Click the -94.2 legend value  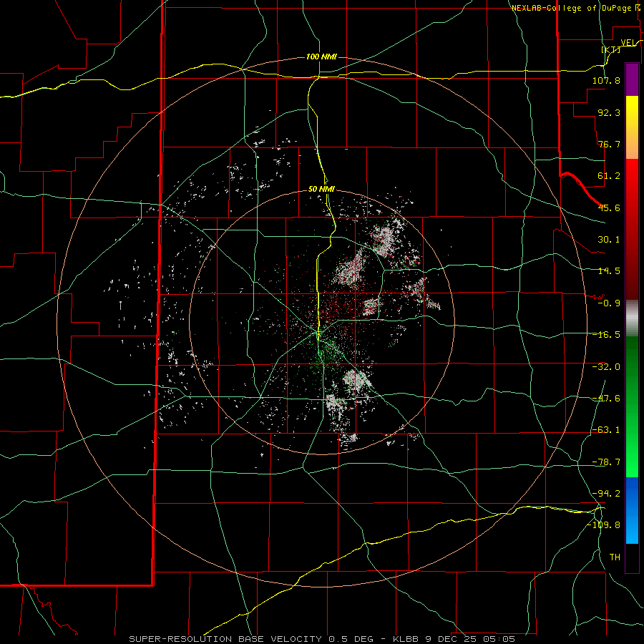tap(606, 493)
